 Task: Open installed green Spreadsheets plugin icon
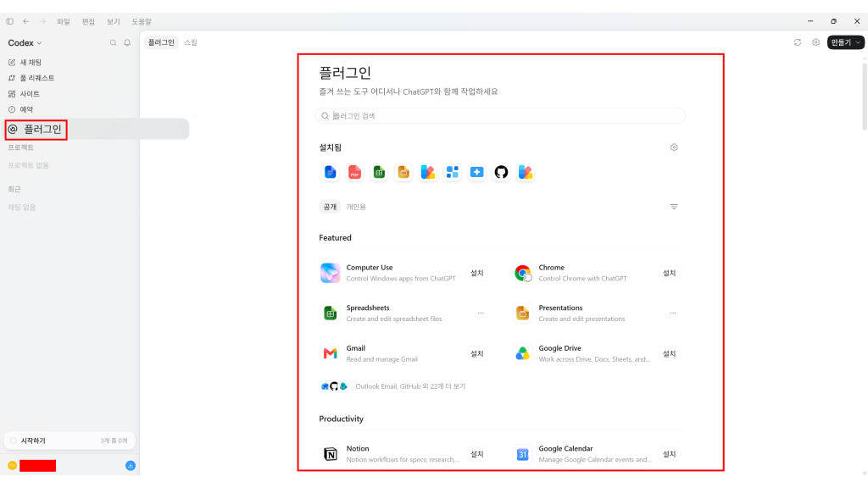(x=379, y=172)
